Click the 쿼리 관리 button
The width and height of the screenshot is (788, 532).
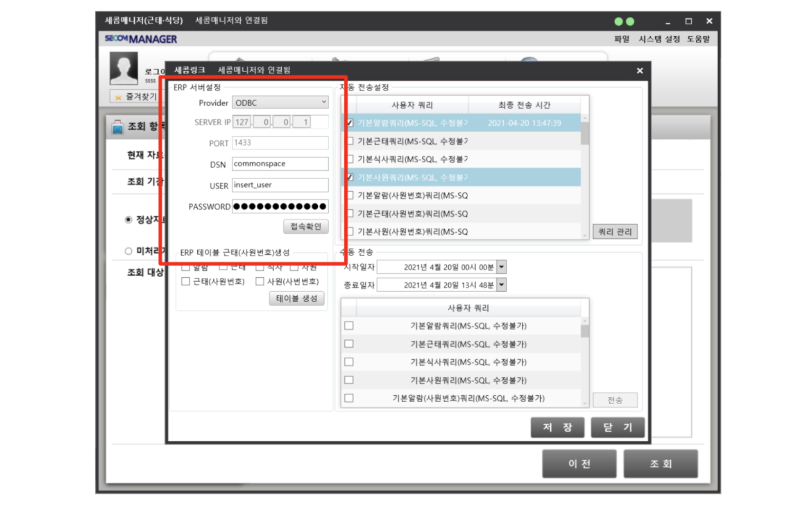(x=615, y=231)
